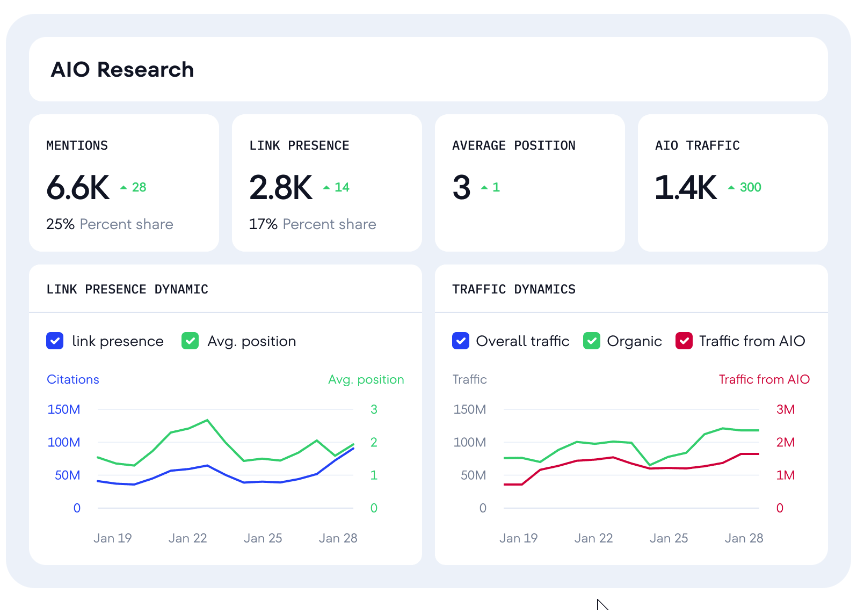Click the 1.4K AIO traffic value
This screenshot has height=610, width=858.
tap(685, 187)
